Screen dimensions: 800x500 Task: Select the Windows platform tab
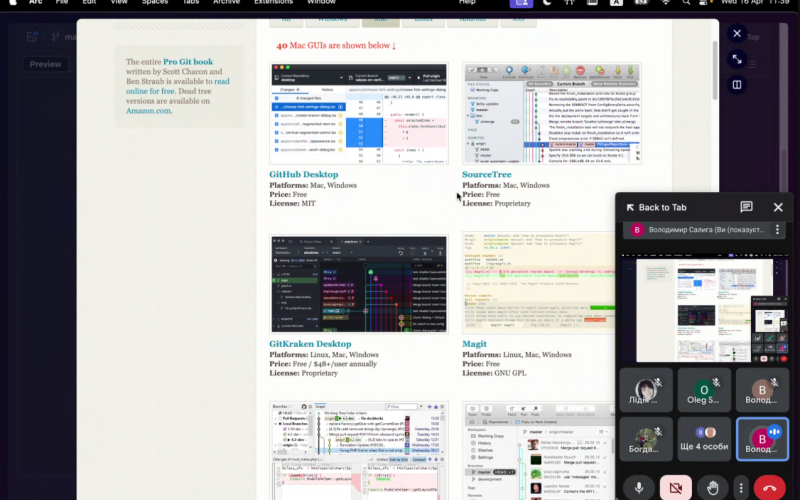[x=332, y=21]
